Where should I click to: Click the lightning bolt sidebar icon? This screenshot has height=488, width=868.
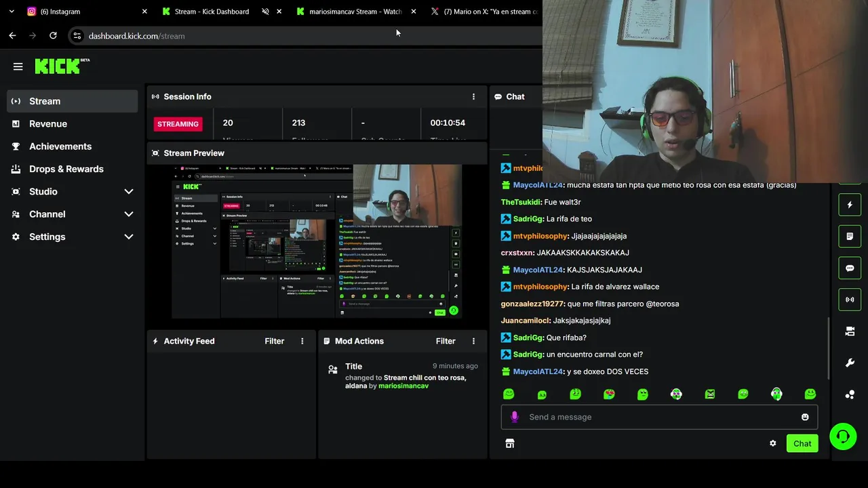[850, 205]
